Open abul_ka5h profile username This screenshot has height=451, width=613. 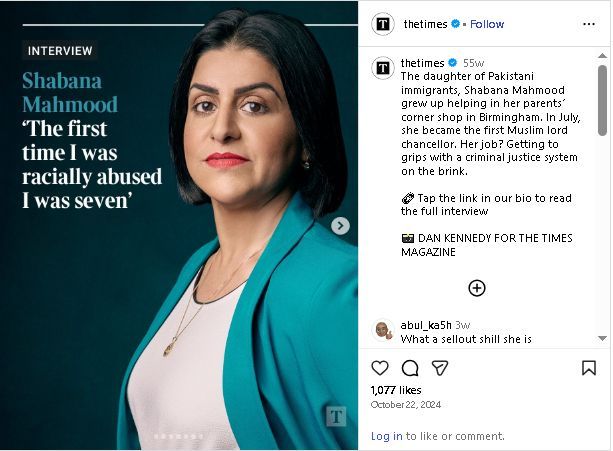coord(426,325)
